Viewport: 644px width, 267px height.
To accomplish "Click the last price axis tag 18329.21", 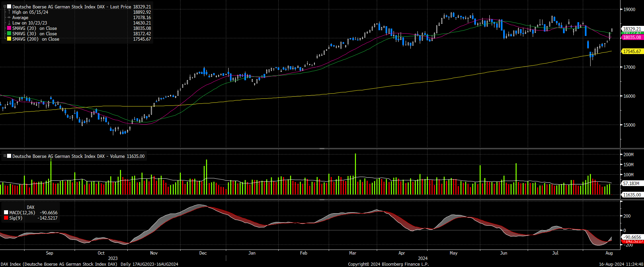I will coord(632,29).
